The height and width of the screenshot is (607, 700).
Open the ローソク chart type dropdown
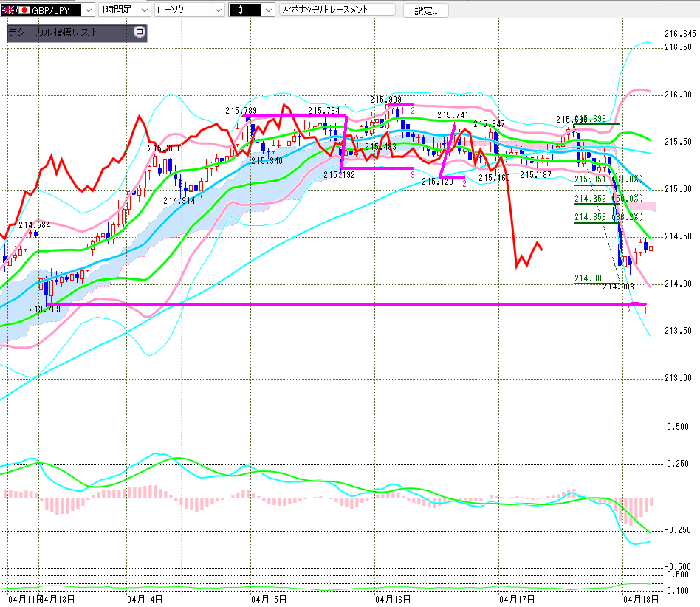[x=218, y=10]
